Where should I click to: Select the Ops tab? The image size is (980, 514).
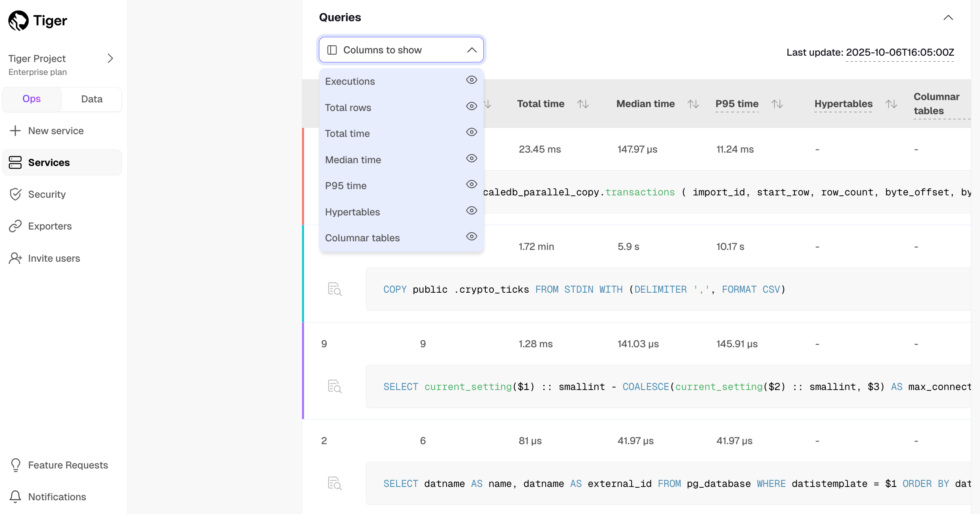coord(31,99)
